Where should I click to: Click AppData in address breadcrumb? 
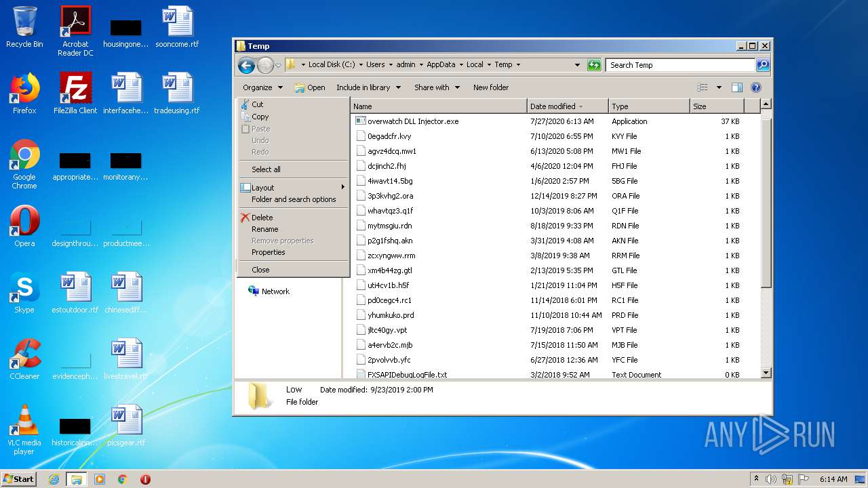[441, 65]
